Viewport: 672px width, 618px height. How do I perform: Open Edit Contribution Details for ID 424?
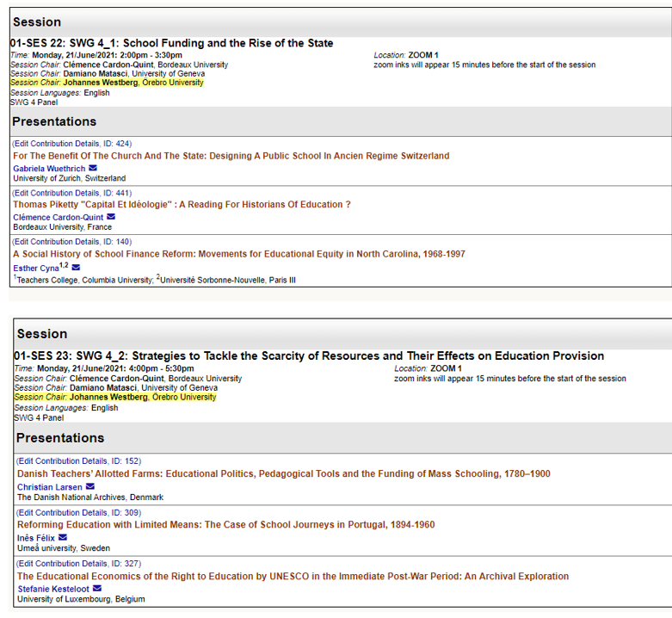pyautogui.click(x=72, y=144)
